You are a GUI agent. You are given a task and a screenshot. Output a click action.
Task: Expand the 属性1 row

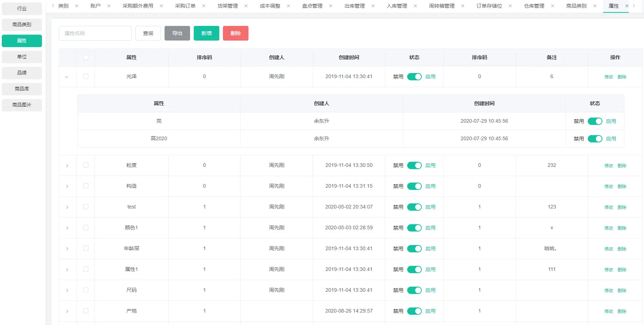click(67, 270)
